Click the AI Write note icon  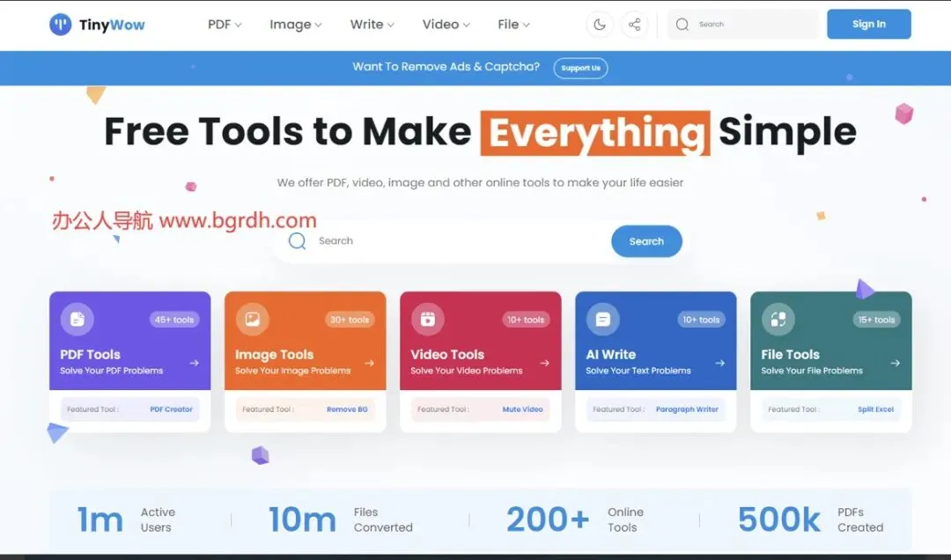pyautogui.click(x=603, y=319)
